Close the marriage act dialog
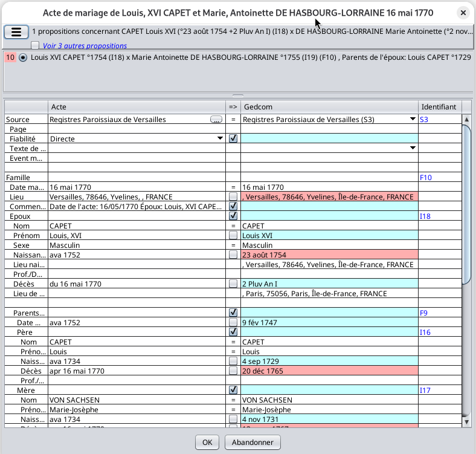The height and width of the screenshot is (454, 476). [x=463, y=13]
